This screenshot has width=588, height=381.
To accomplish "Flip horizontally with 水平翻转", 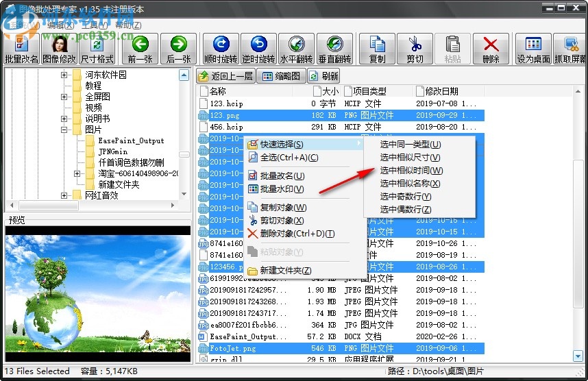I will 297,49.
